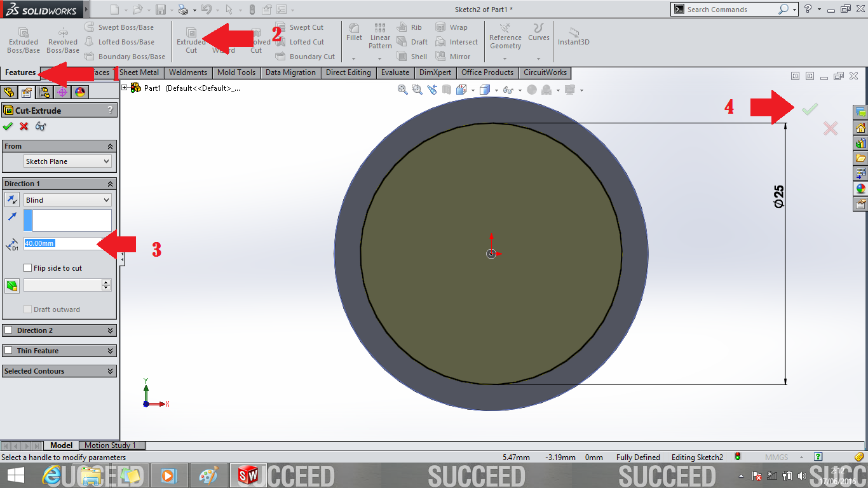The width and height of the screenshot is (868, 488).
Task: Open SOLIDWORKS Resources home panel
Action: [x=860, y=129]
